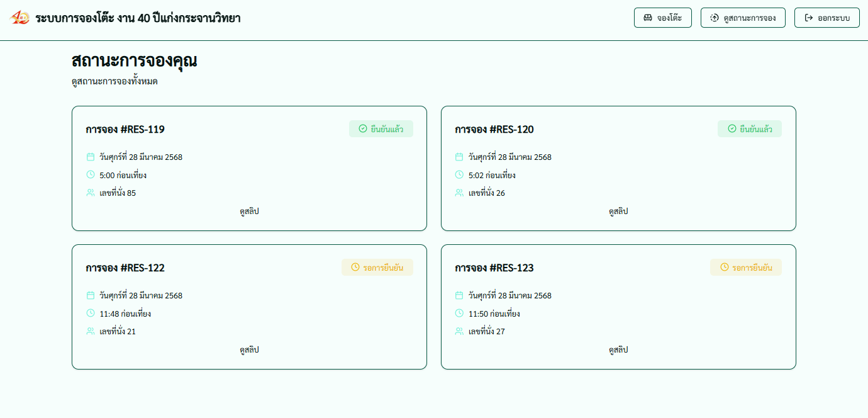Click the status icon inside ดูสถานะการจอง button
Viewport: 868px width, 418px height.
[714, 18]
